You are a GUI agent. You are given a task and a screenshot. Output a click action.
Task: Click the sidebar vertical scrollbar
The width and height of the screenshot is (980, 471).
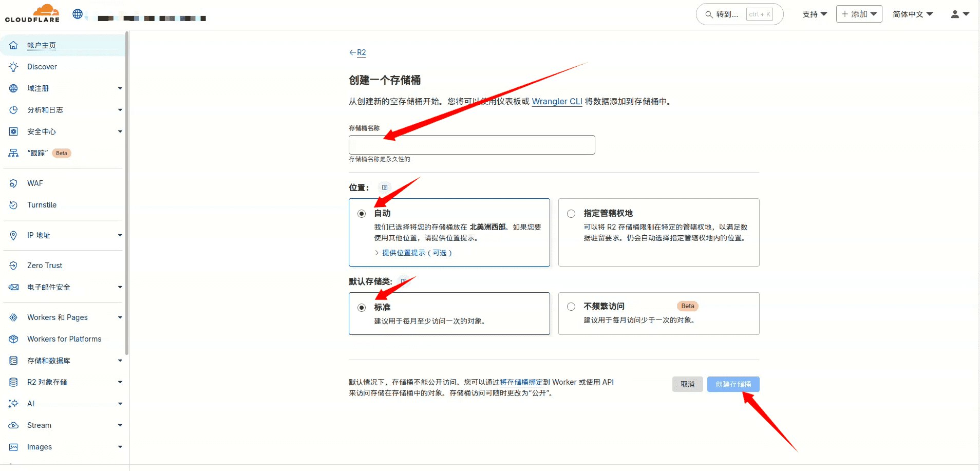tap(126, 193)
